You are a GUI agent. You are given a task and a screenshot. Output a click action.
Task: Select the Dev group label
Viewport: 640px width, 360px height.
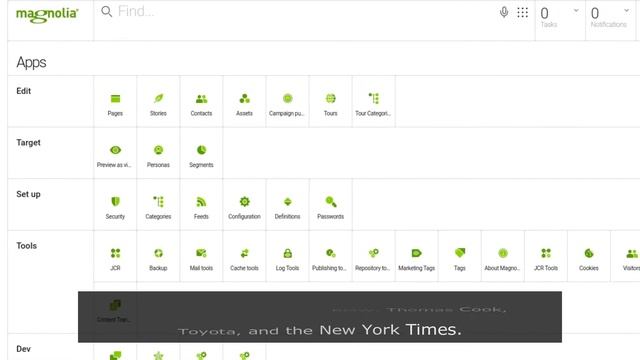(23, 349)
